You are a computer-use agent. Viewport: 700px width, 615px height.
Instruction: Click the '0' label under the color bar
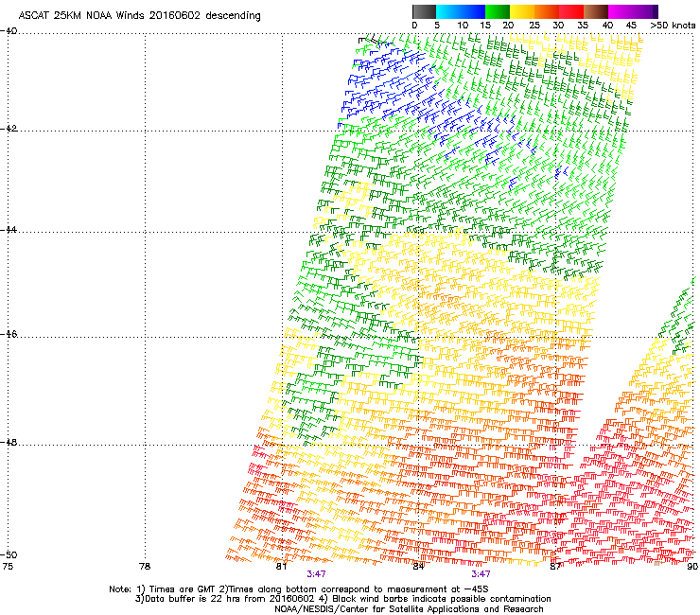pyautogui.click(x=414, y=26)
